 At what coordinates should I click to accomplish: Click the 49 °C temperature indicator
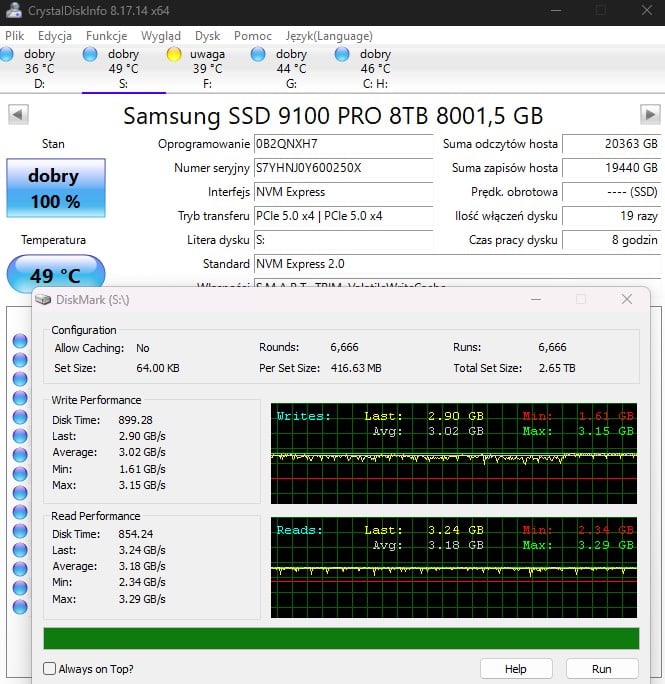[x=55, y=275]
